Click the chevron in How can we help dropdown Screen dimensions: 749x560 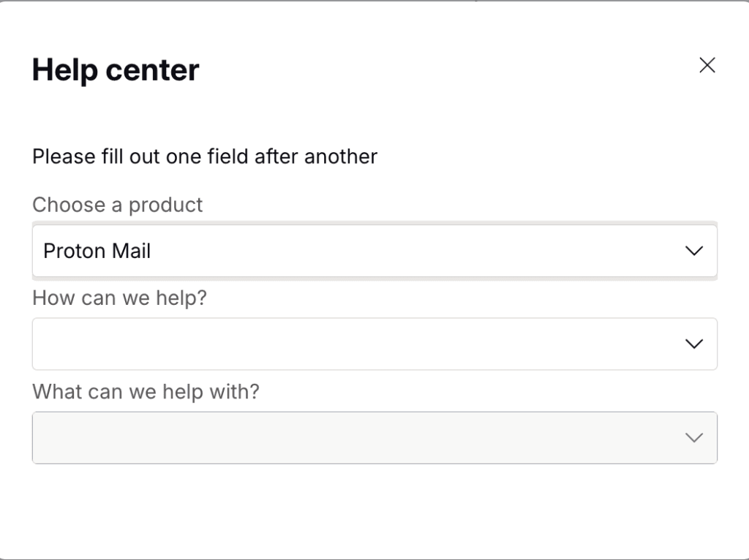pyautogui.click(x=693, y=344)
